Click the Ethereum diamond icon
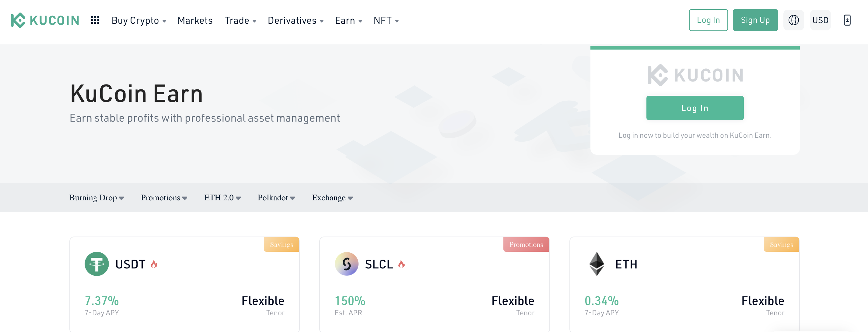 tap(597, 264)
